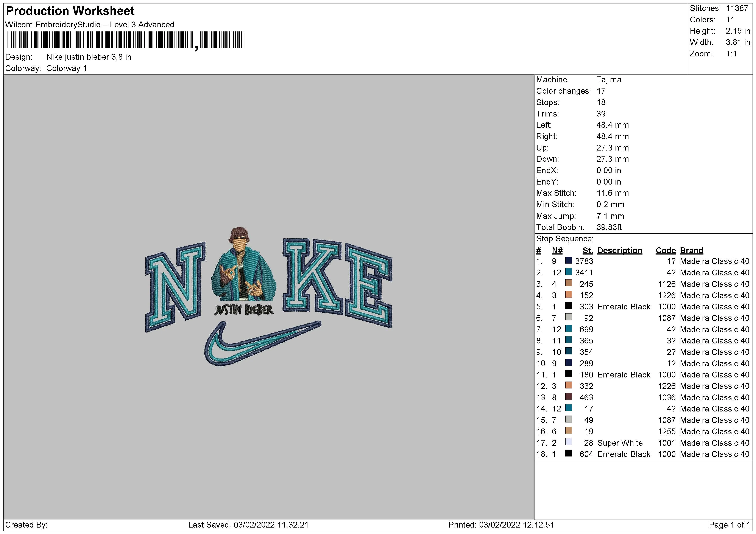Viewport: 756px width, 534px height.
Task: Click the Max Jump value '7.1 mm'
Action: pos(610,216)
